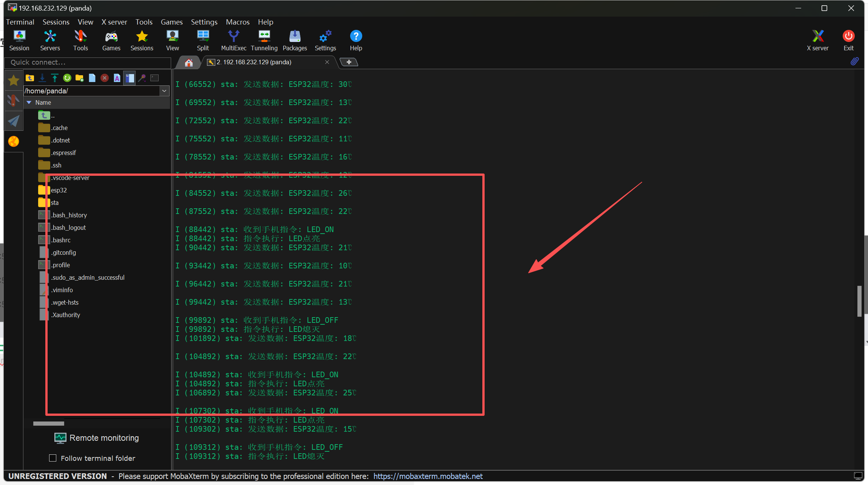The image size is (868, 485).
Task: Click the Split terminal icon
Action: tap(203, 40)
